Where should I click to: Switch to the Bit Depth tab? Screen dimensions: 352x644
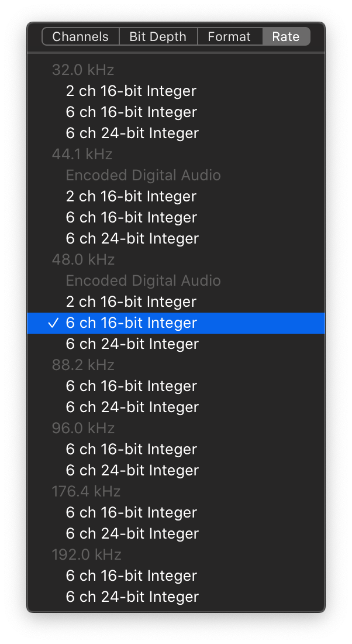click(x=158, y=36)
